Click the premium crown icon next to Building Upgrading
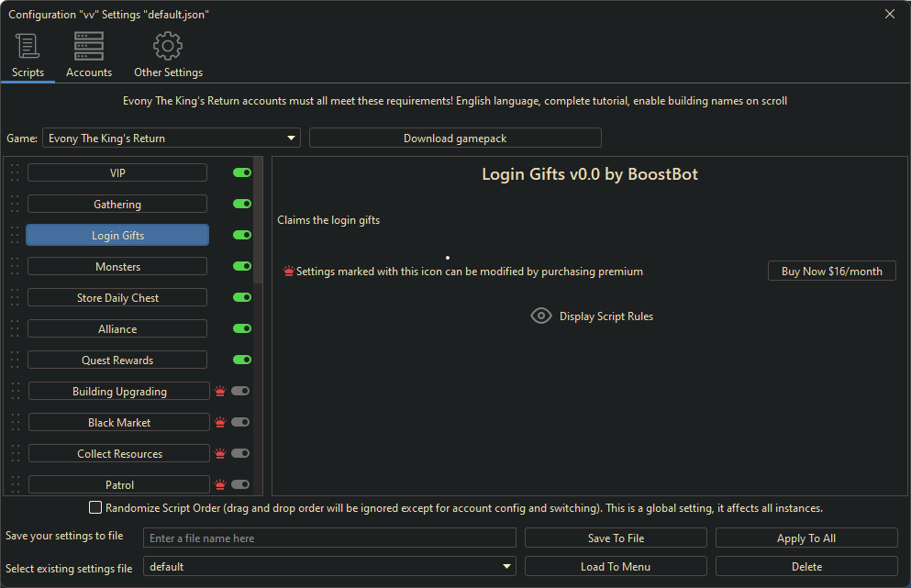This screenshot has height=588, width=911. click(220, 392)
